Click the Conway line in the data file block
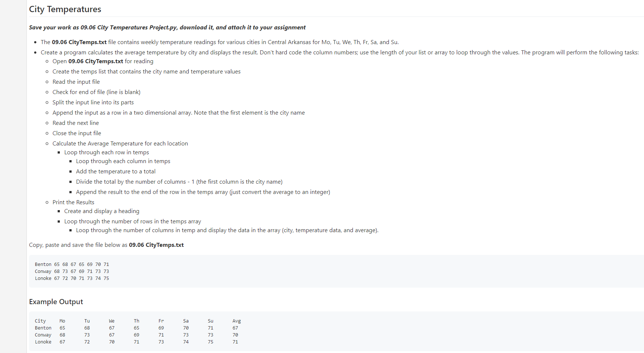This screenshot has width=644, height=353. [72, 271]
